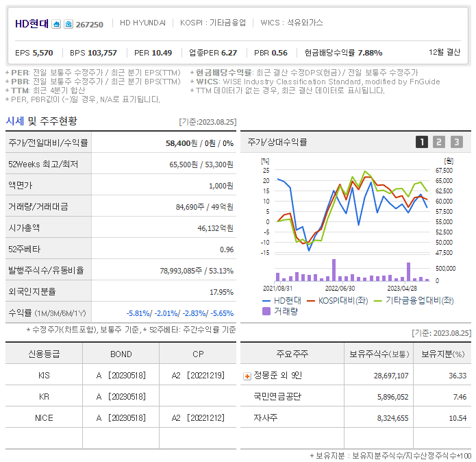Click the 주요주주 column header

click(292, 354)
